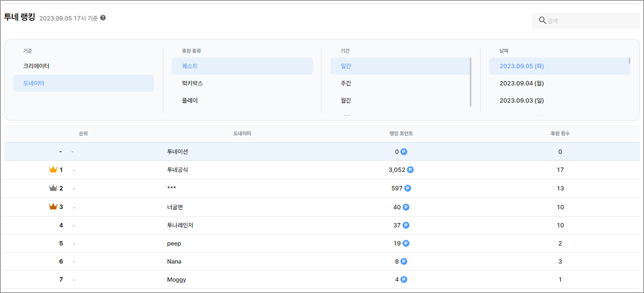644x293 pixels.
Task: Open donator 투나레인저 entry
Action: 180,225
